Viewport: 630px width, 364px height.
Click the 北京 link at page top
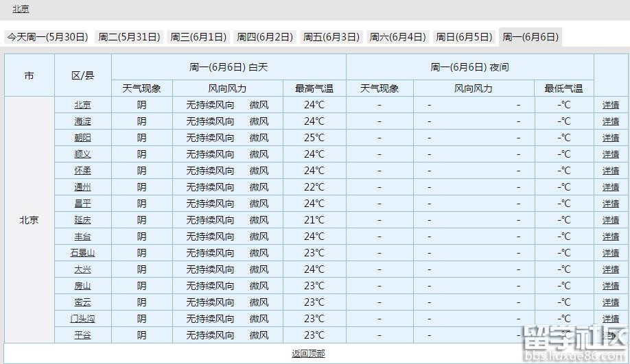click(21, 10)
